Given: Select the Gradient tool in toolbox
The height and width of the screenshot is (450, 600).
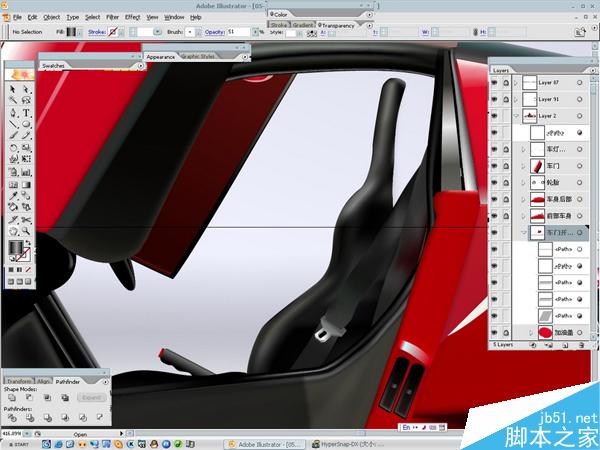Looking at the screenshot, I should [x=26, y=185].
